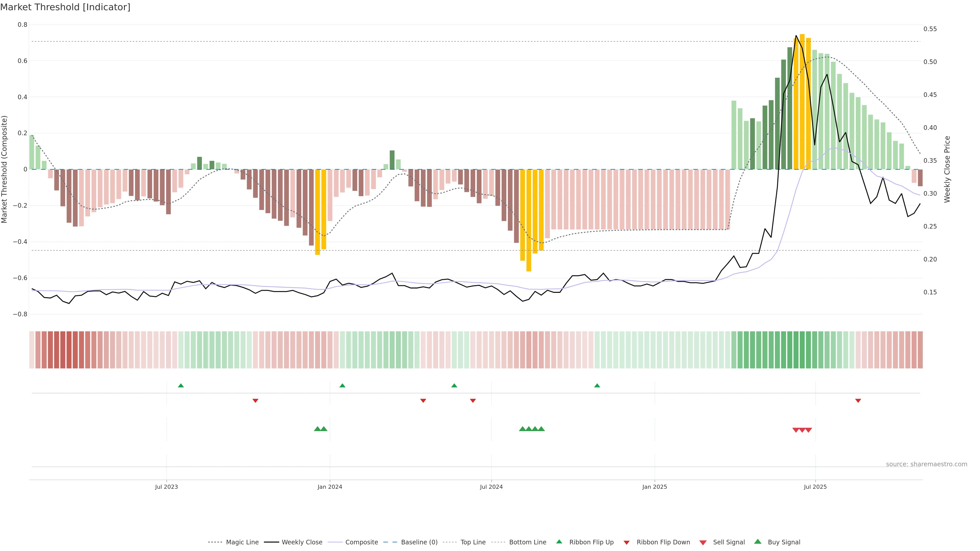Toggle Composite line visibility in legend
This screenshot has height=551, width=980.
[x=361, y=542]
